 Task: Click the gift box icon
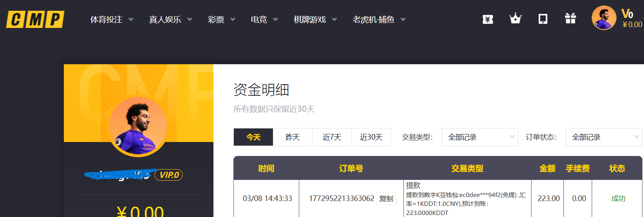[x=570, y=19]
